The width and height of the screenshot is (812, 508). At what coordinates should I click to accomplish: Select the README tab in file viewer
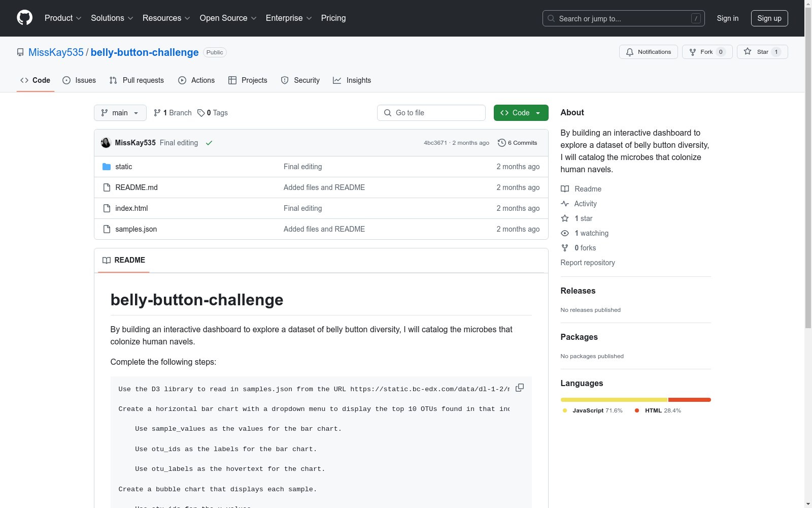click(x=124, y=260)
